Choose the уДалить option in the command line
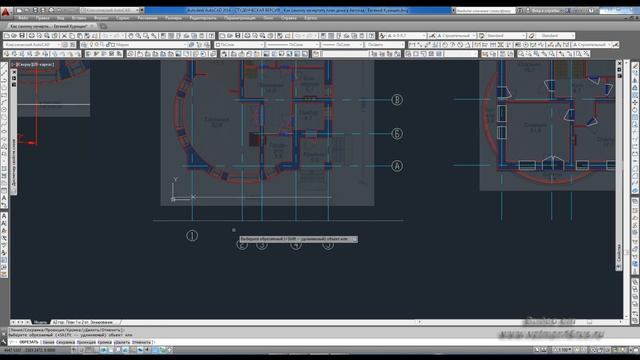This screenshot has width=640, height=360. (x=122, y=342)
